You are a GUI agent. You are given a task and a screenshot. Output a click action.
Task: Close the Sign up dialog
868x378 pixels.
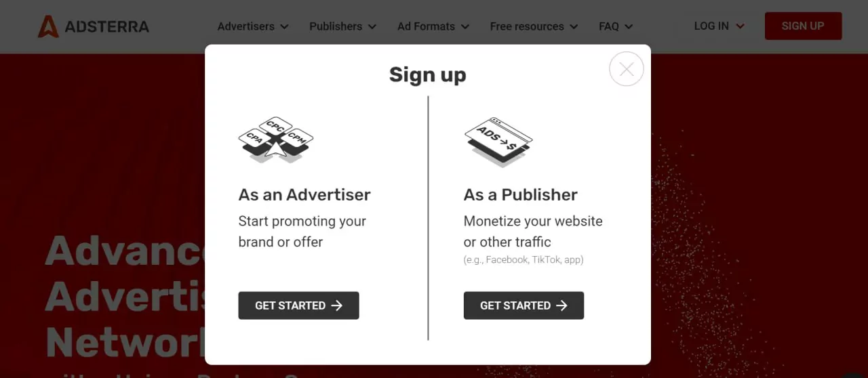pyautogui.click(x=626, y=69)
